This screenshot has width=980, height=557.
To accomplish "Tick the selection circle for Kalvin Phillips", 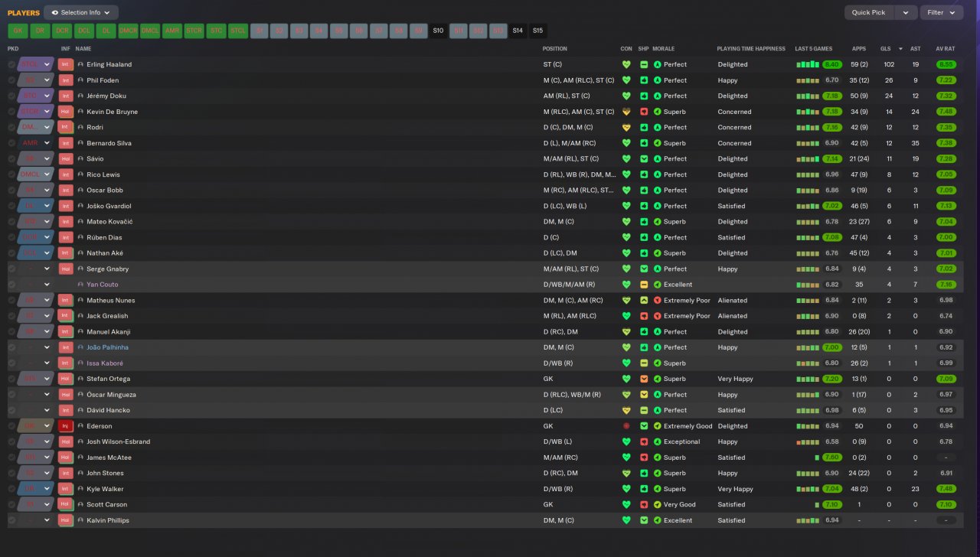I will tap(11, 520).
